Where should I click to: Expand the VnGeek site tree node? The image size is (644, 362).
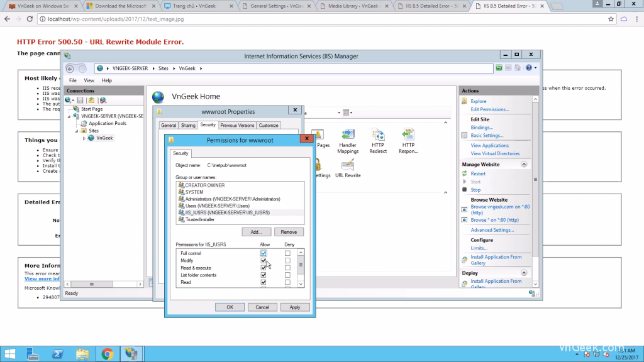click(x=84, y=138)
